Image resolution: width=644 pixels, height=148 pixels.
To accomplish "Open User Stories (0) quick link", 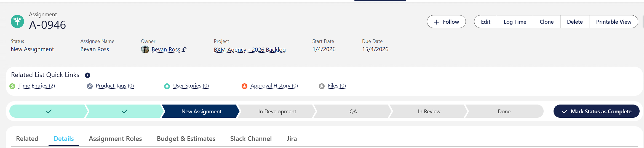I will 191,86.
